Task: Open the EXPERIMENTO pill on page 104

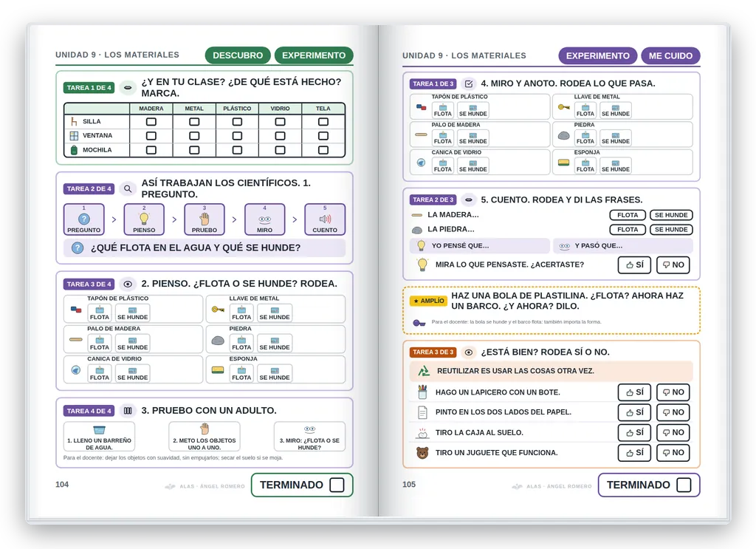Action: (314, 55)
